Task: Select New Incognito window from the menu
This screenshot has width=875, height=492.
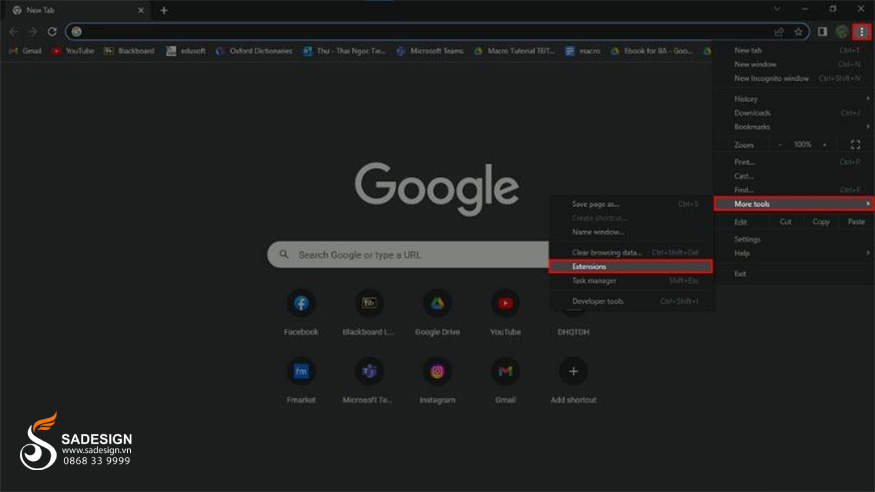Action: (x=794, y=78)
